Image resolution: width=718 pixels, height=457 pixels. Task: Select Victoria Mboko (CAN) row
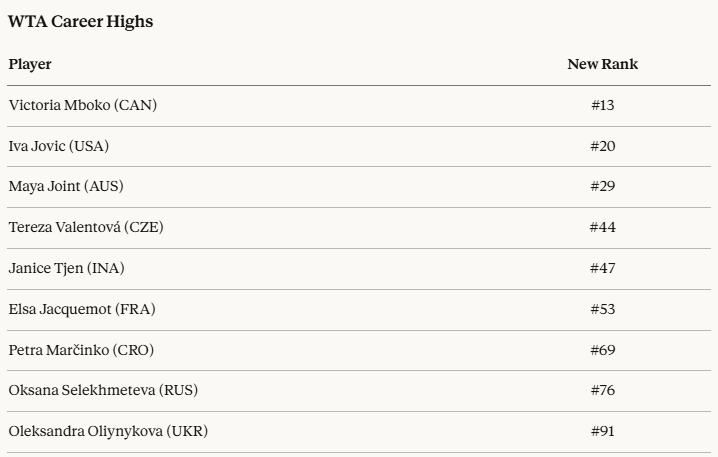pos(82,105)
